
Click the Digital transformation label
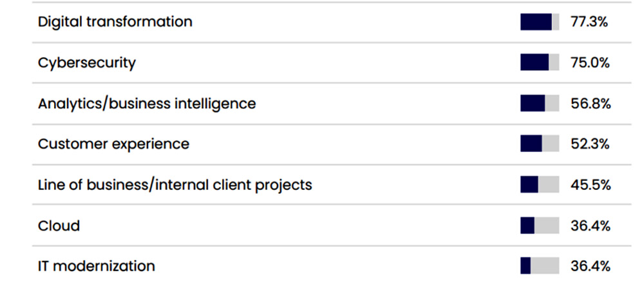coord(115,22)
